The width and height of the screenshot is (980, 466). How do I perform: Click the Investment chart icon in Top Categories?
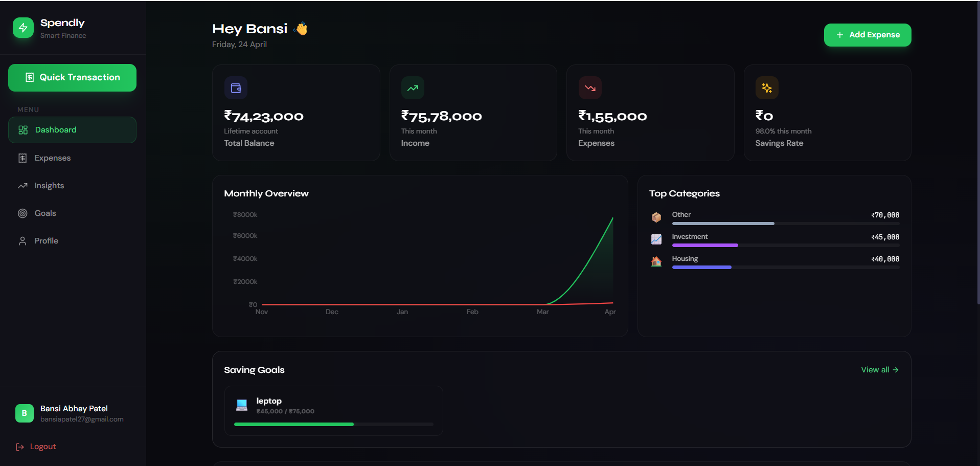pyautogui.click(x=656, y=239)
